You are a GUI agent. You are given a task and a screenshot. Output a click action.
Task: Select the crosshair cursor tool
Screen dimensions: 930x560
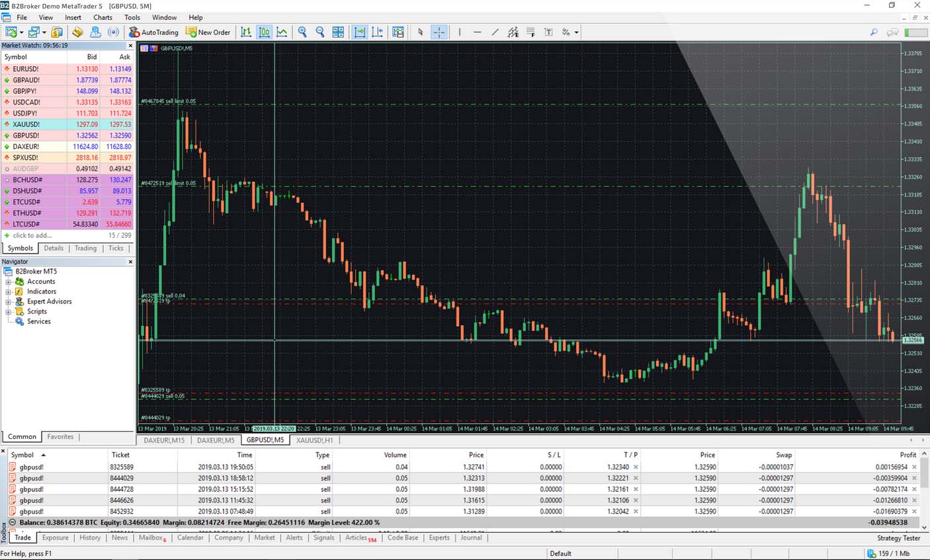click(439, 32)
